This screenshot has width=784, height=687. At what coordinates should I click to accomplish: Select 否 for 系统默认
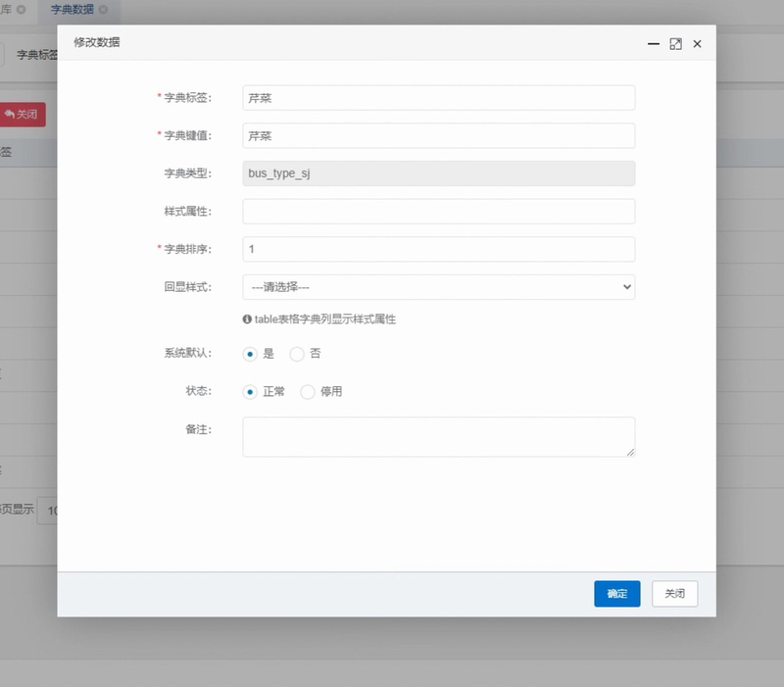pyautogui.click(x=297, y=354)
